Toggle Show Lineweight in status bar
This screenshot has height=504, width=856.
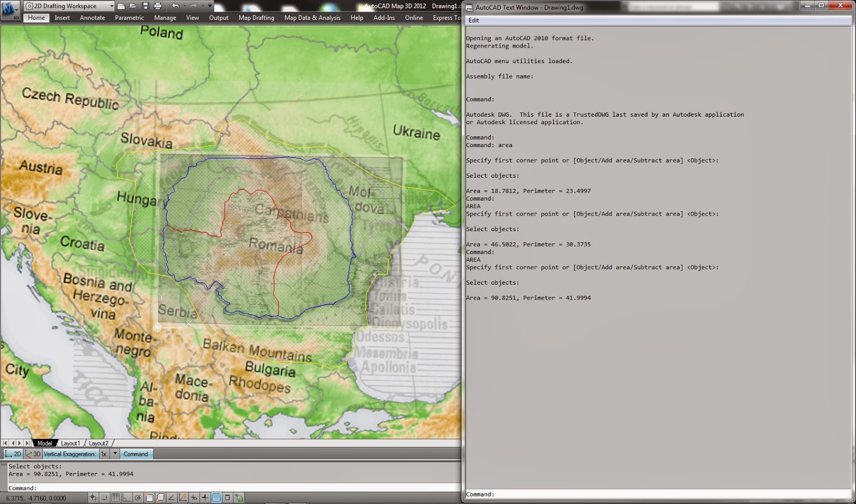[205, 498]
